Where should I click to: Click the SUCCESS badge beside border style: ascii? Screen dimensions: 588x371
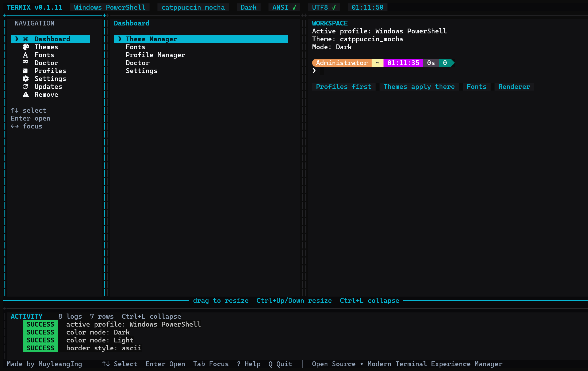[41, 348]
